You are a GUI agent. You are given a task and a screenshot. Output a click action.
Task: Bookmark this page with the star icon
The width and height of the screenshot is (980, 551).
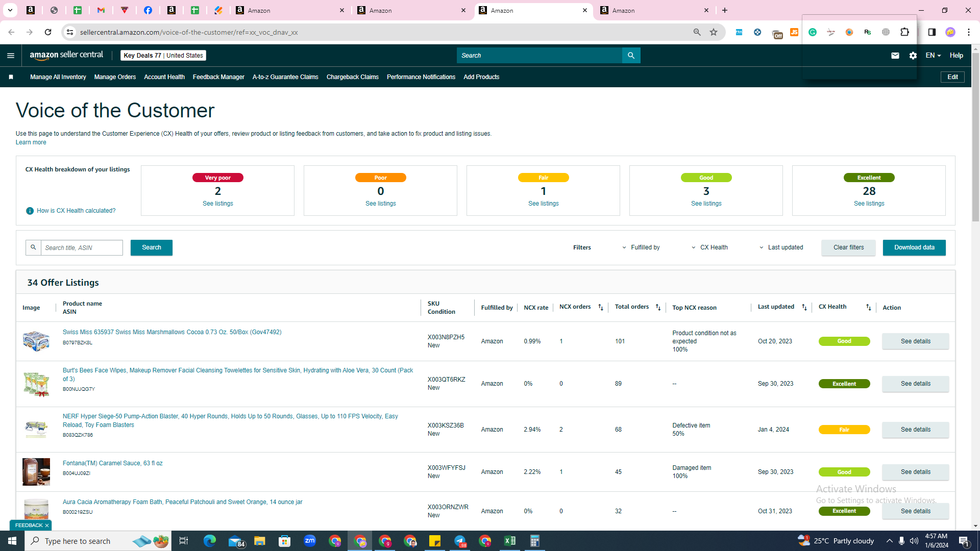(714, 32)
